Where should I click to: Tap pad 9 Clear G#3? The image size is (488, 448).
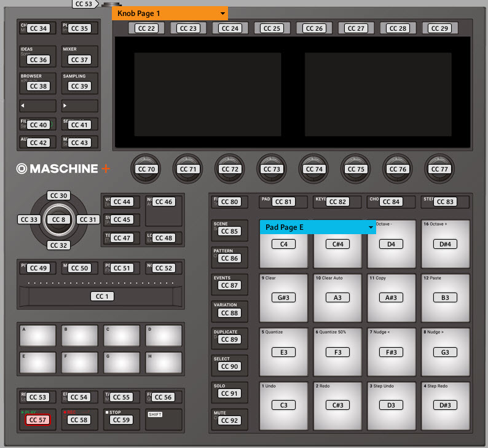pyautogui.click(x=283, y=298)
